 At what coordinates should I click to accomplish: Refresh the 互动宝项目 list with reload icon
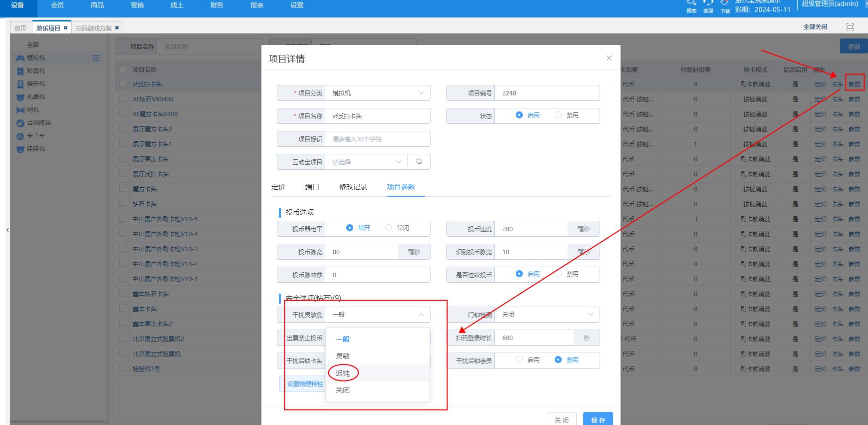point(419,161)
